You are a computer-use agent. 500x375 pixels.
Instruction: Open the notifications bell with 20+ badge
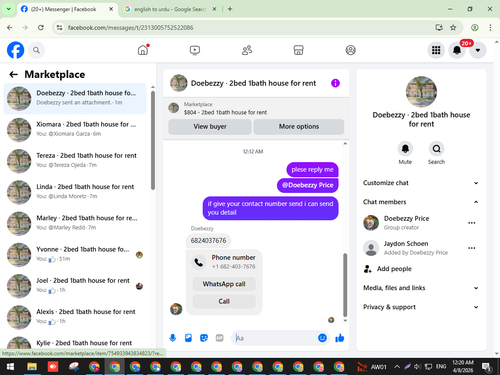(x=457, y=50)
